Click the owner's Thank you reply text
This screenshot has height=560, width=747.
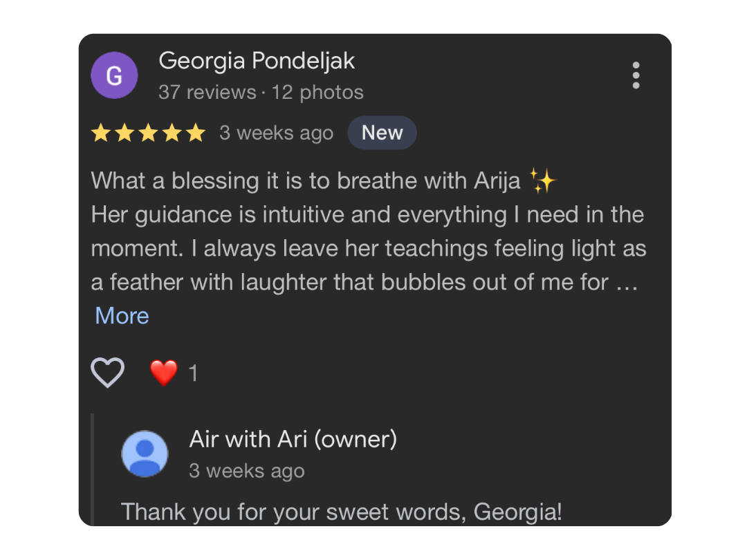(x=342, y=512)
